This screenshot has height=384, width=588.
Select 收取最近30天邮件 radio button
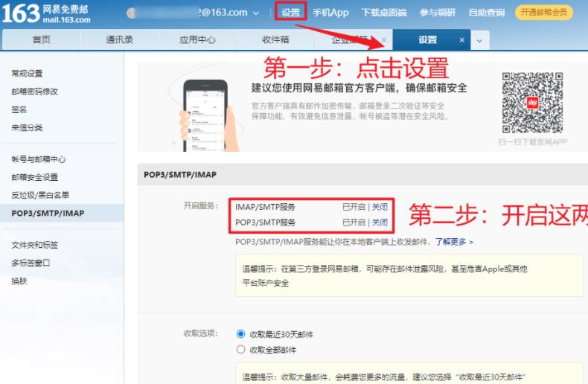click(240, 333)
